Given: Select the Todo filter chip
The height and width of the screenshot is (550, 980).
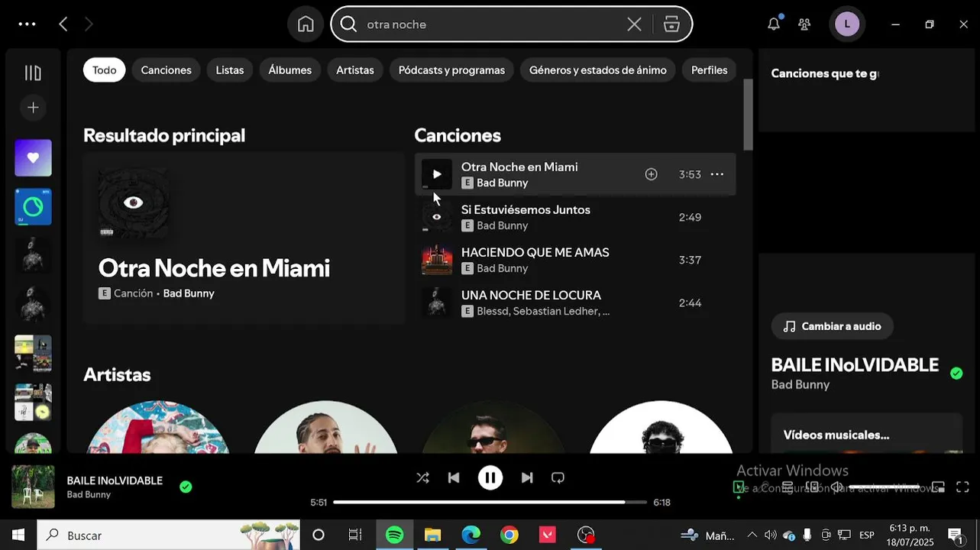Looking at the screenshot, I should 105,70.
